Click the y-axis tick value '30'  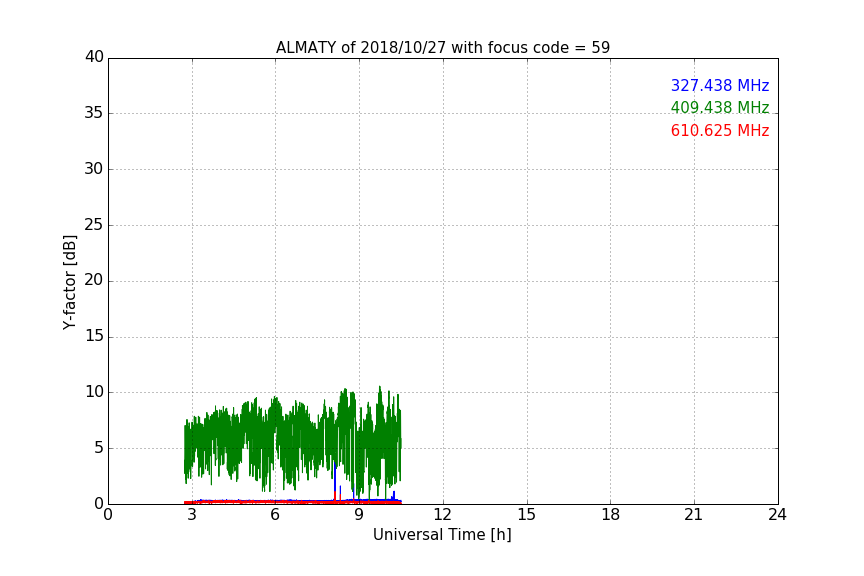coord(94,169)
